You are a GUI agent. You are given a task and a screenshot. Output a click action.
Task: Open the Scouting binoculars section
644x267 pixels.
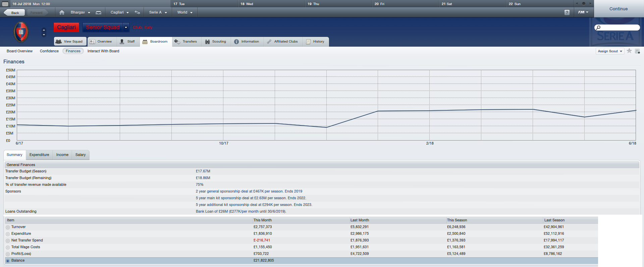(216, 42)
